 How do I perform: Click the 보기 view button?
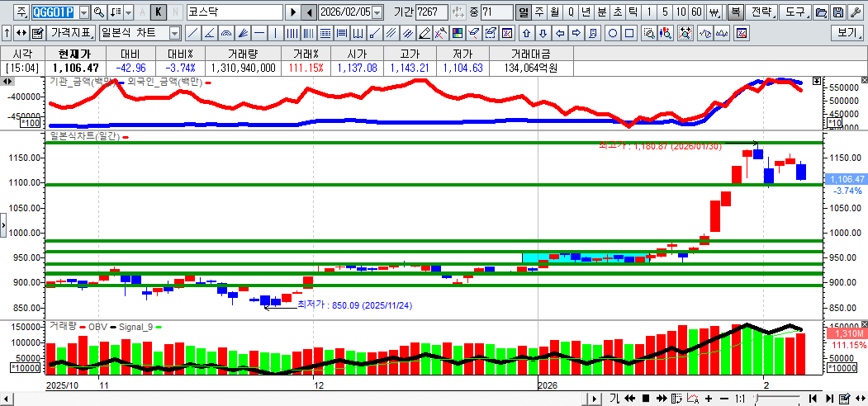coord(847,33)
